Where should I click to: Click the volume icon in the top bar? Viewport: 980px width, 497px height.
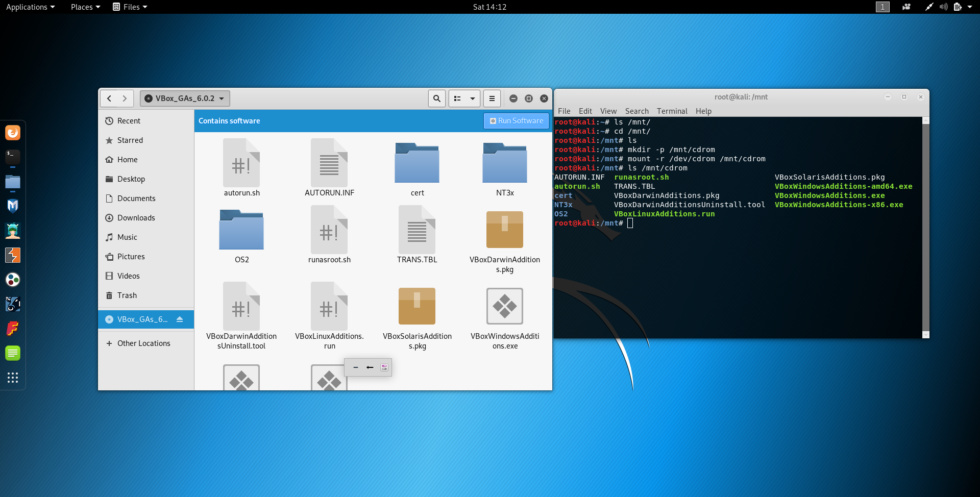944,7
